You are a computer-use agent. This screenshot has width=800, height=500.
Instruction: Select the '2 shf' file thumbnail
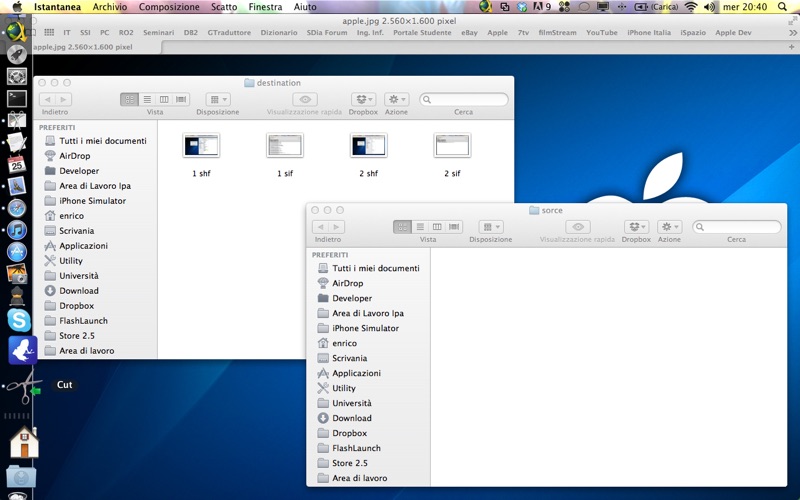point(368,146)
